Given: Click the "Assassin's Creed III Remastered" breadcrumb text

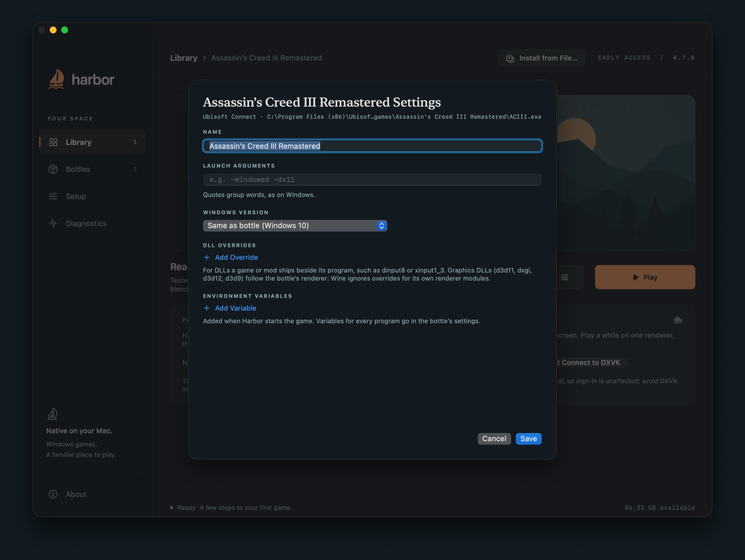Looking at the screenshot, I should pyautogui.click(x=266, y=58).
